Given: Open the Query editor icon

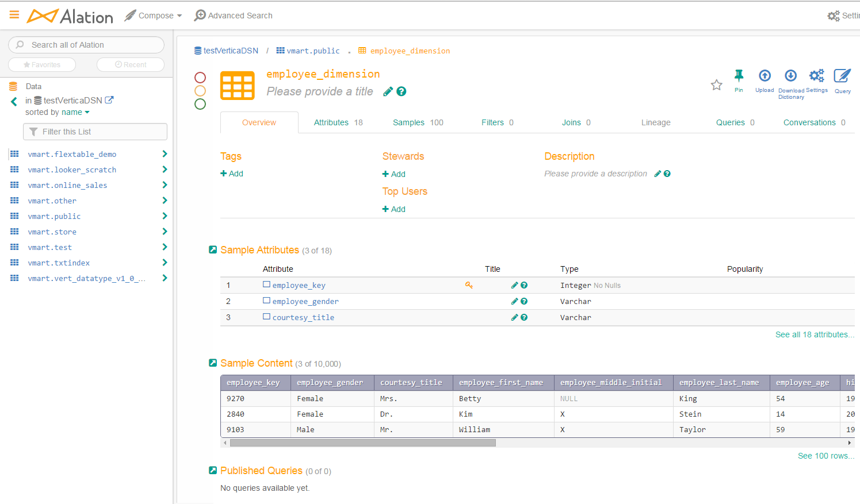Looking at the screenshot, I should pos(842,76).
